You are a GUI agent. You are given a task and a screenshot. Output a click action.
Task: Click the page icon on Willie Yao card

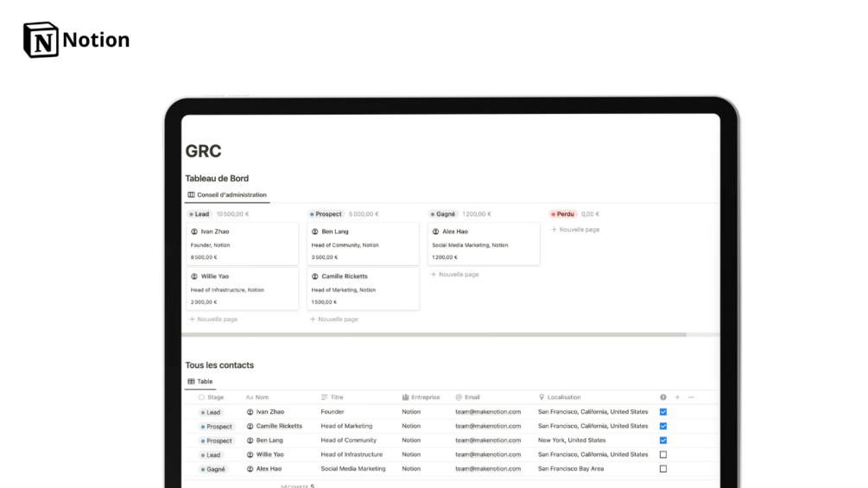click(x=194, y=276)
